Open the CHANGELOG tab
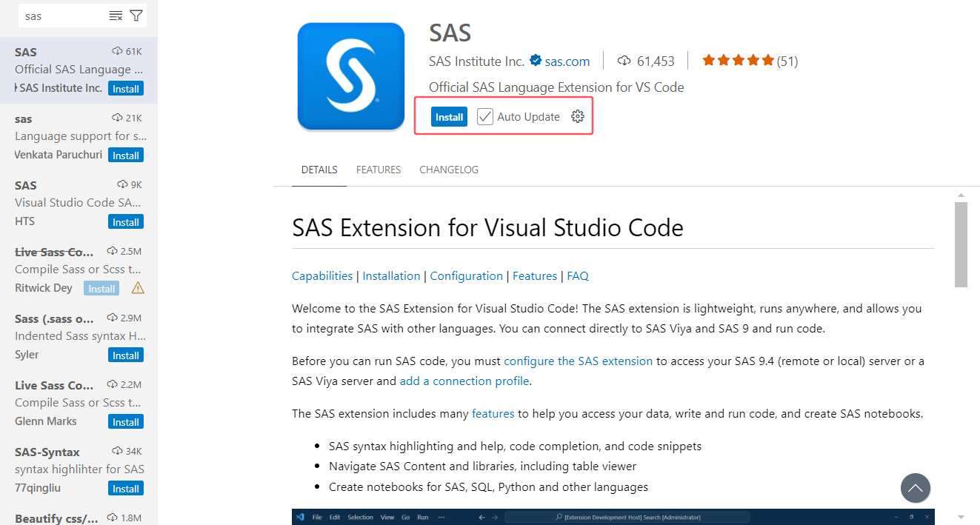The height and width of the screenshot is (525, 980). coord(449,170)
